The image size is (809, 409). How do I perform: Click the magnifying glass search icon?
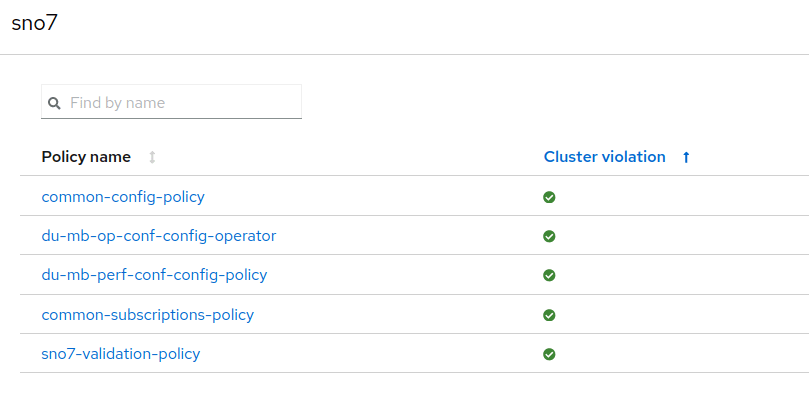click(55, 103)
